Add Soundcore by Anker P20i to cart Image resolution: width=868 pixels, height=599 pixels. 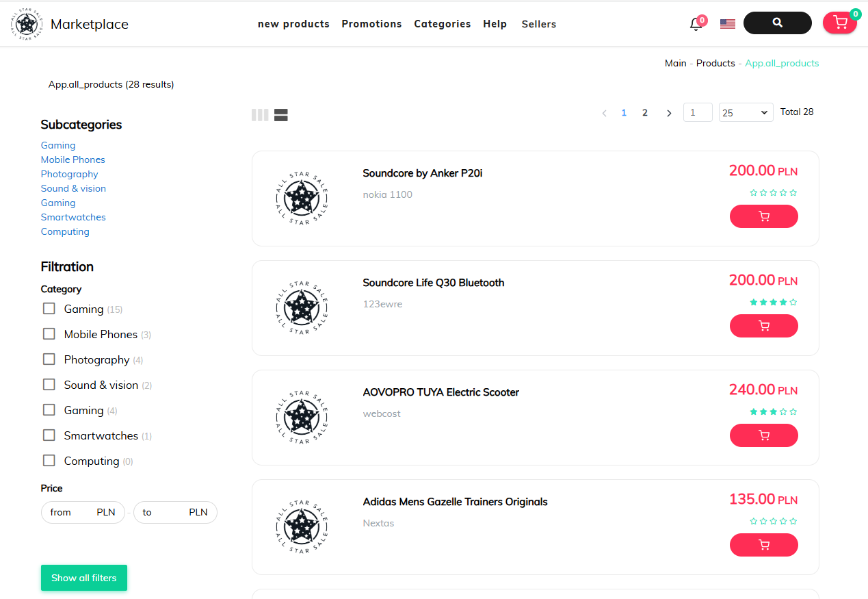763,216
